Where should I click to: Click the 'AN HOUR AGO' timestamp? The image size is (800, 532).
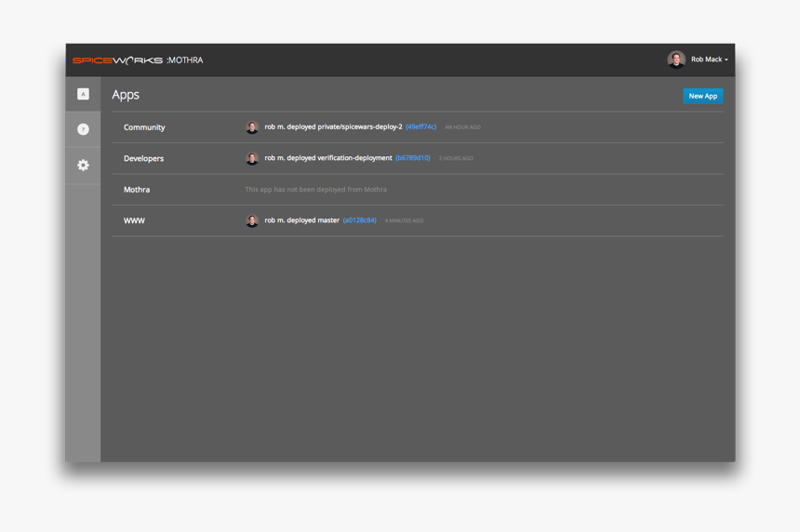tap(462, 127)
